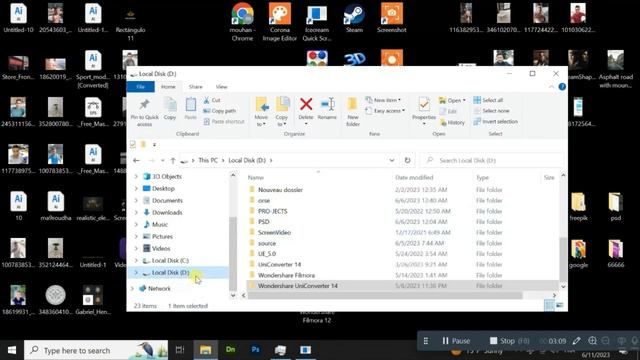Screen dimensions: 640x360
Task: Click taskbar Type here to search box
Action: click(x=96, y=350)
